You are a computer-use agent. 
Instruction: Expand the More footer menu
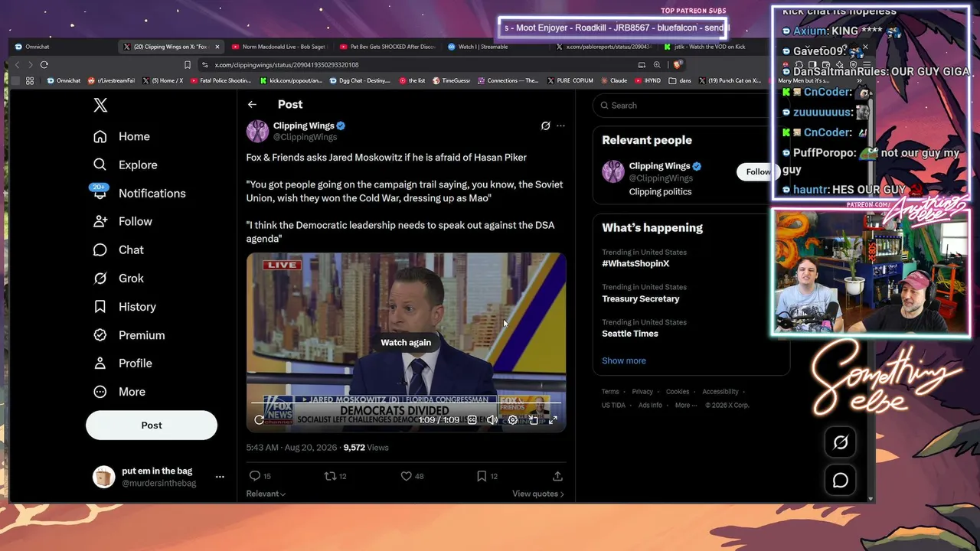coord(686,405)
